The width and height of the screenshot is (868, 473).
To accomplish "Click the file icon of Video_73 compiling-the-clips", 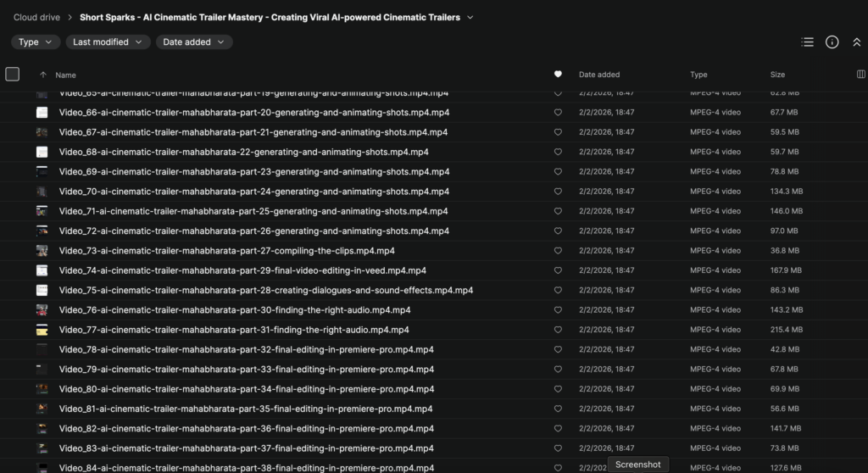I will click(x=42, y=251).
